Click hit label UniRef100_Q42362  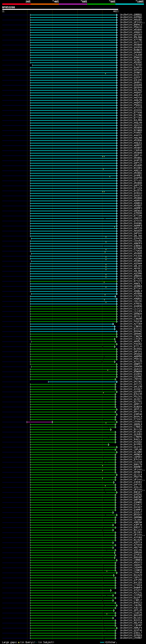click(131, 382)
